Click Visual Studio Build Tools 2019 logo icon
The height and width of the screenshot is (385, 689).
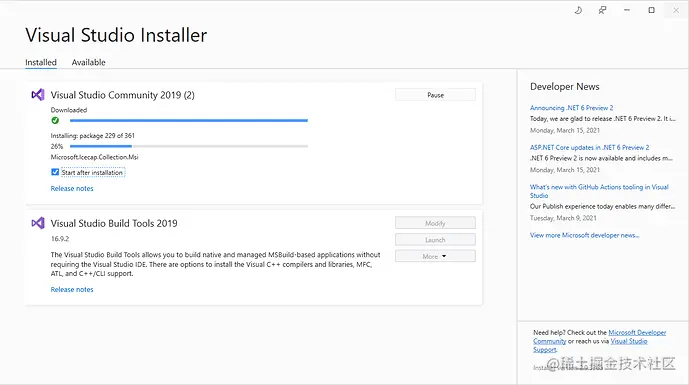click(38, 223)
